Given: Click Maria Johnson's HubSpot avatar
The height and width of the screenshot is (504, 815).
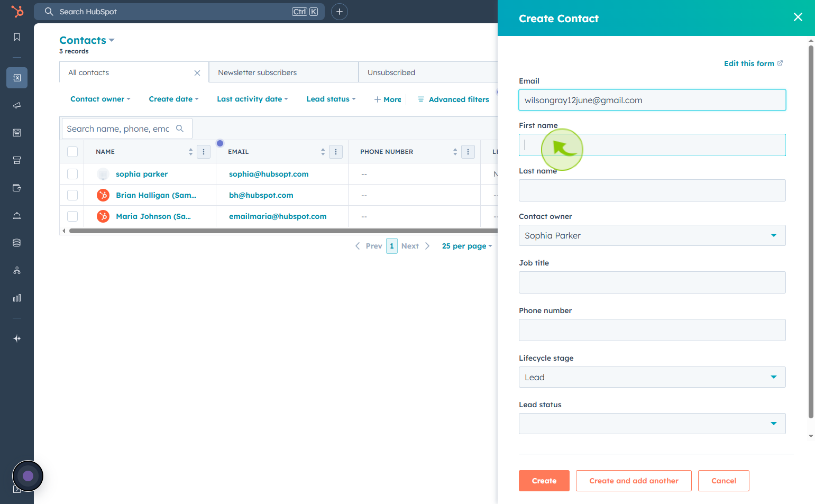Looking at the screenshot, I should [x=103, y=216].
